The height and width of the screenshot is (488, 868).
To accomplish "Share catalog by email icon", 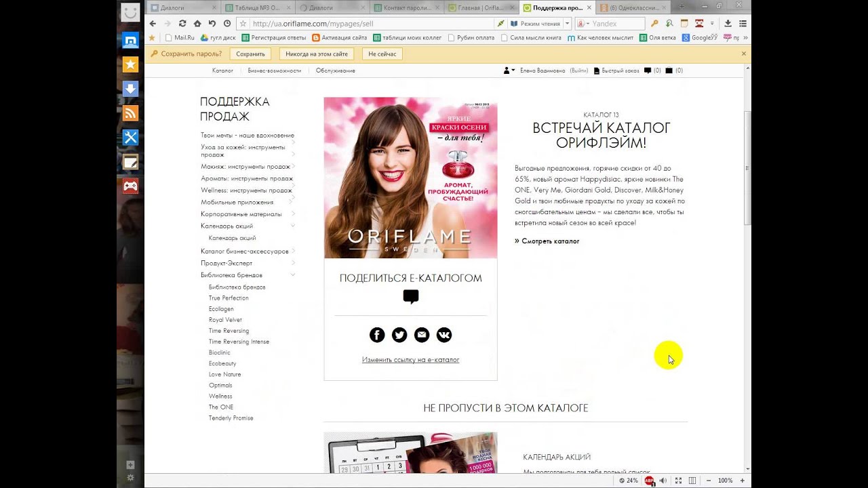I will tap(422, 335).
